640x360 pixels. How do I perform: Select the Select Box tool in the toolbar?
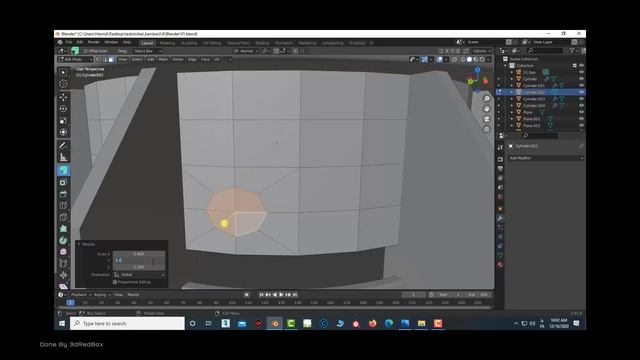(x=63, y=72)
